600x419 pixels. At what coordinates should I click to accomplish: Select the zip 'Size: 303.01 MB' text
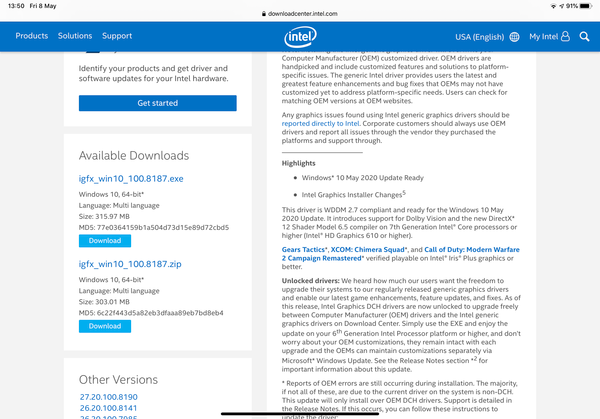[x=104, y=302]
